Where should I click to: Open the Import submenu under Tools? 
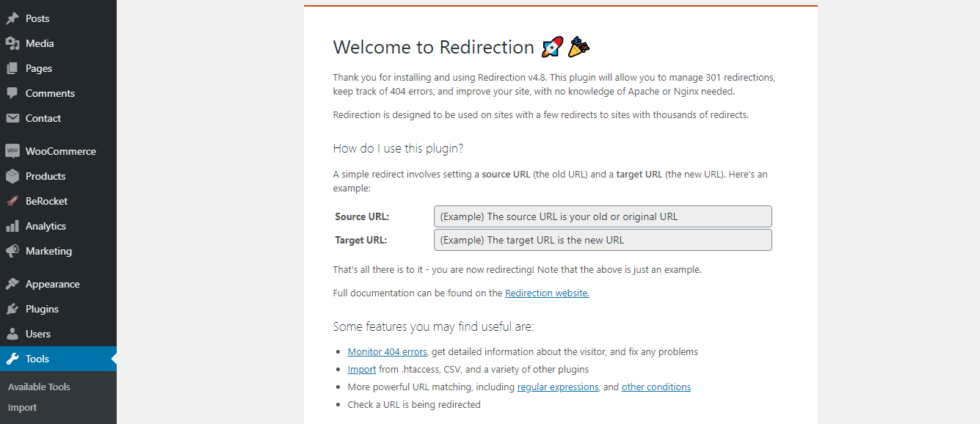tap(22, 407)
